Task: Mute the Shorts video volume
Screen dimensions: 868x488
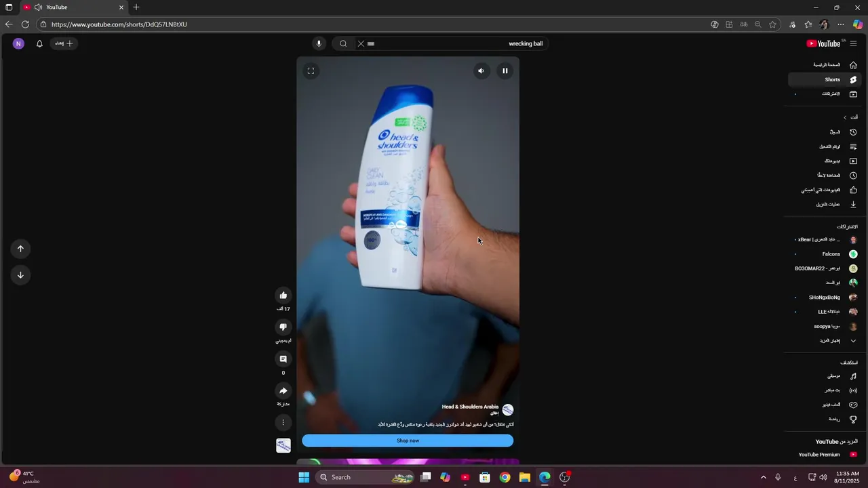Action: coord(481,70)
